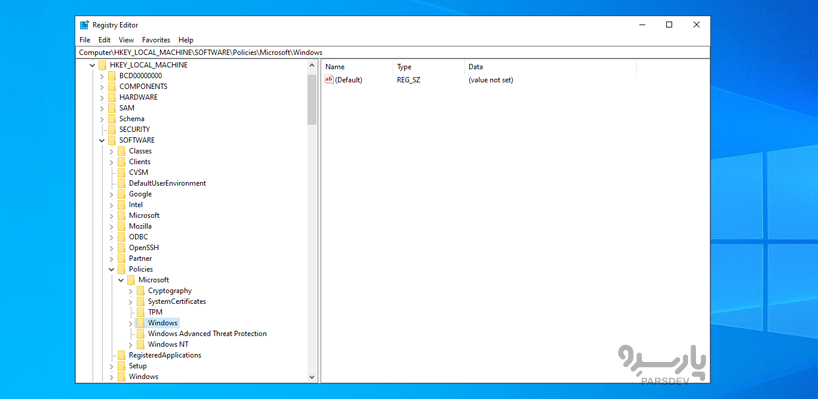Select the HARDWARE key

[138, 98]
